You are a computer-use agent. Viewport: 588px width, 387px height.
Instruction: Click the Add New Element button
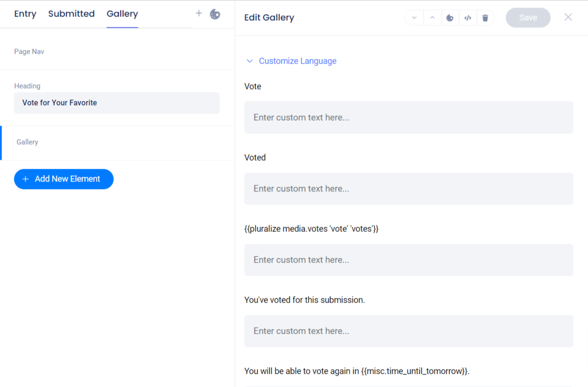[x=64, y=179]
